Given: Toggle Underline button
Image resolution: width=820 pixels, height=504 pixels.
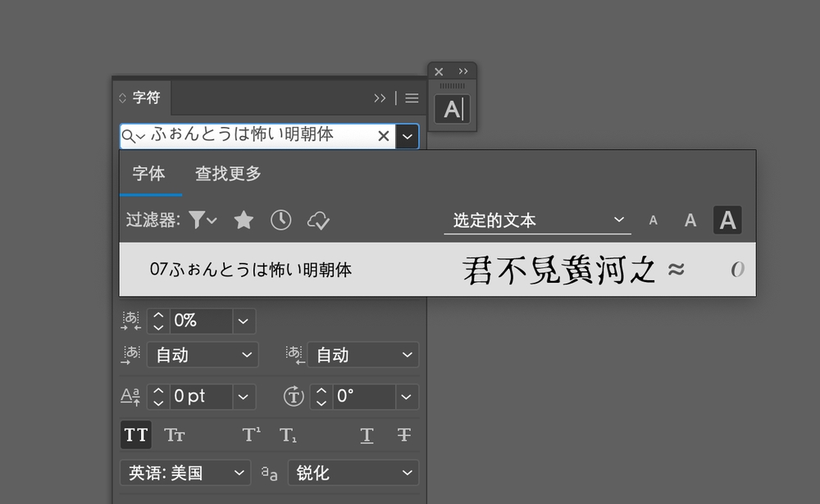Looking at the screenshot, I should pyautogui.click(x=367, y=434).
